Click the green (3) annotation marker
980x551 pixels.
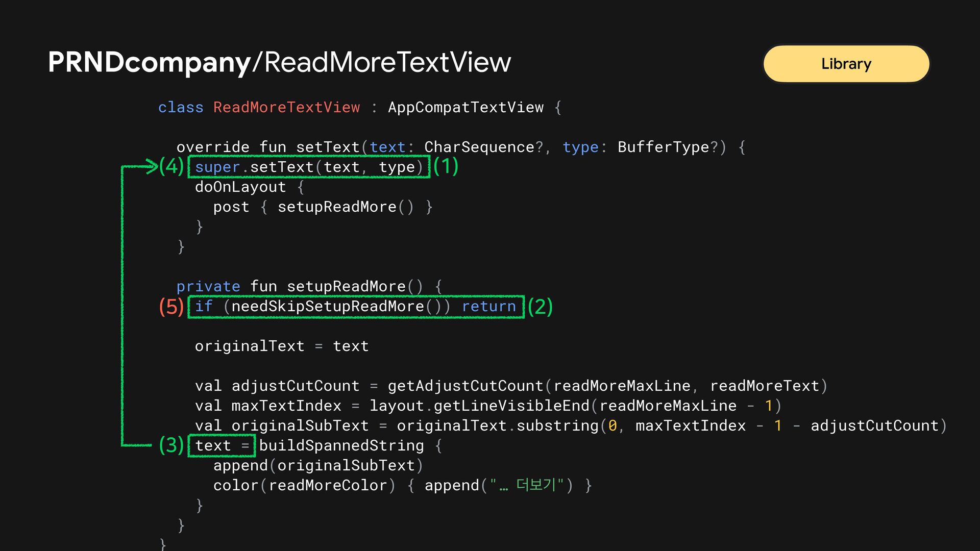pos(171,445)
